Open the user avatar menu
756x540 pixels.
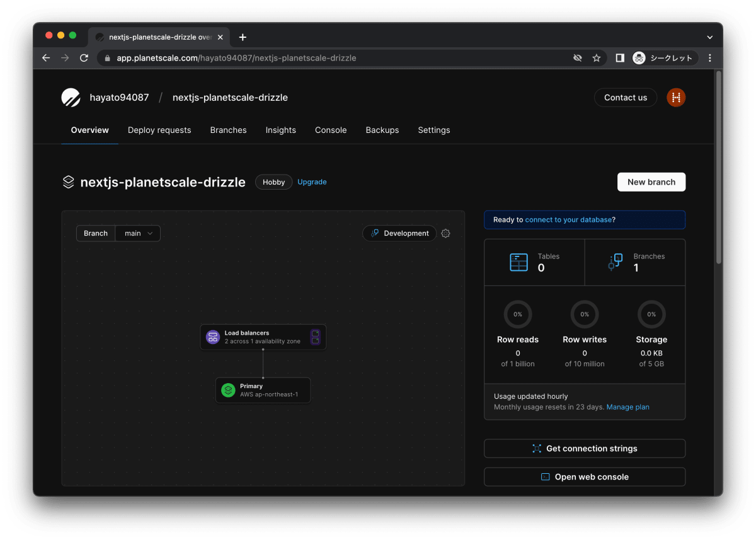point(676,98)
